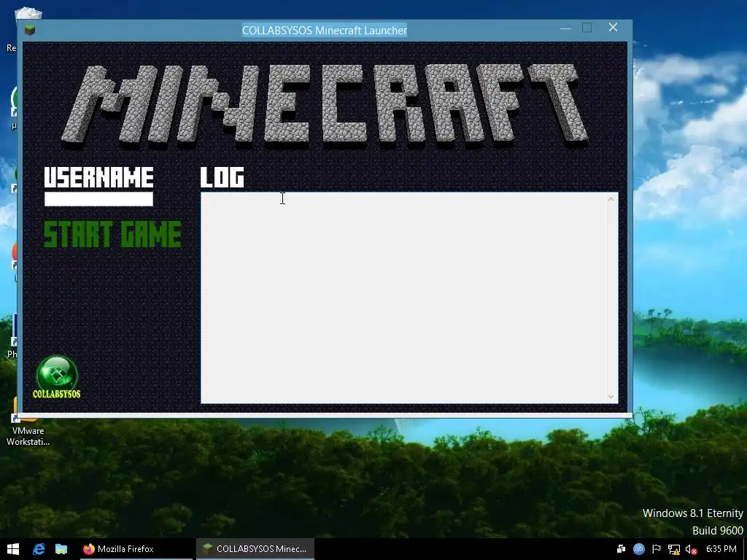Close the COLLABSYSOS Minecraft Launcher window
Viewport: 747px width, 560px height.
point(613,28)
